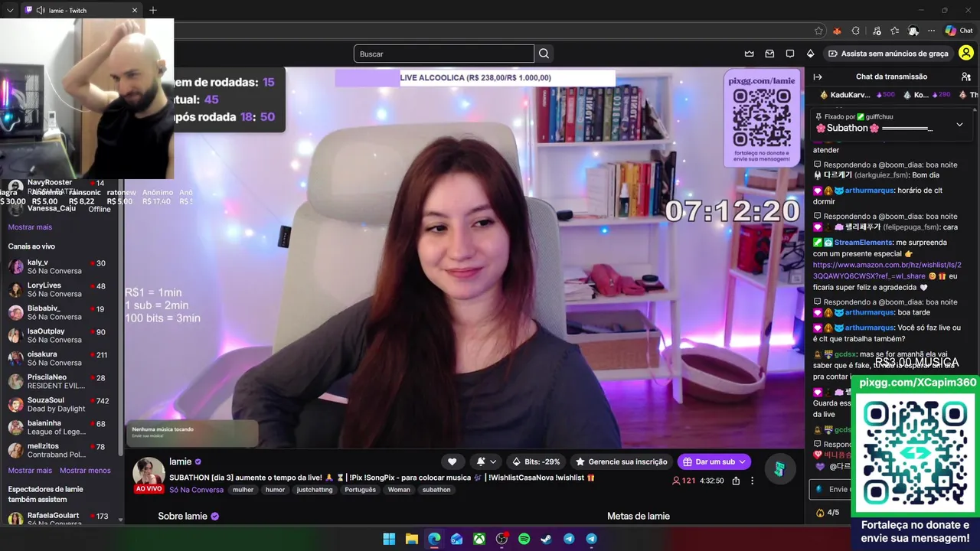The height and width of the screenshot is (551, 980).
Task: Open browser settings ellipsis menu
Action: [932, 31]
